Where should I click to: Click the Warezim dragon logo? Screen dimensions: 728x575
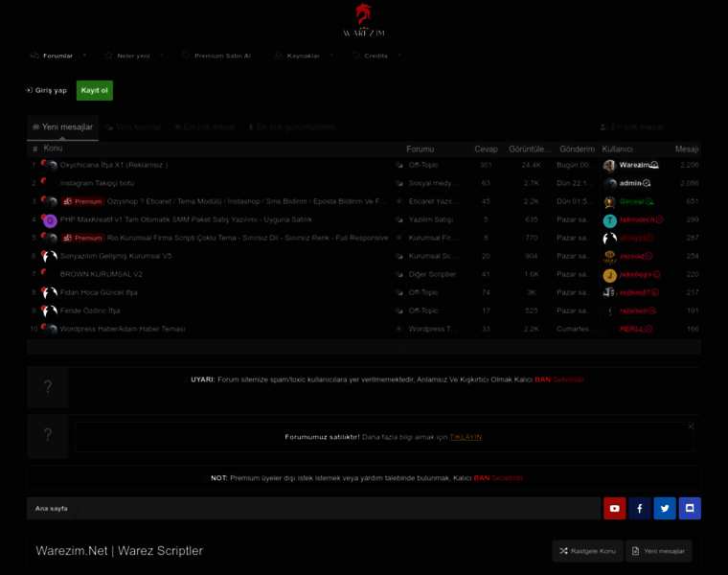pos(364,20)
